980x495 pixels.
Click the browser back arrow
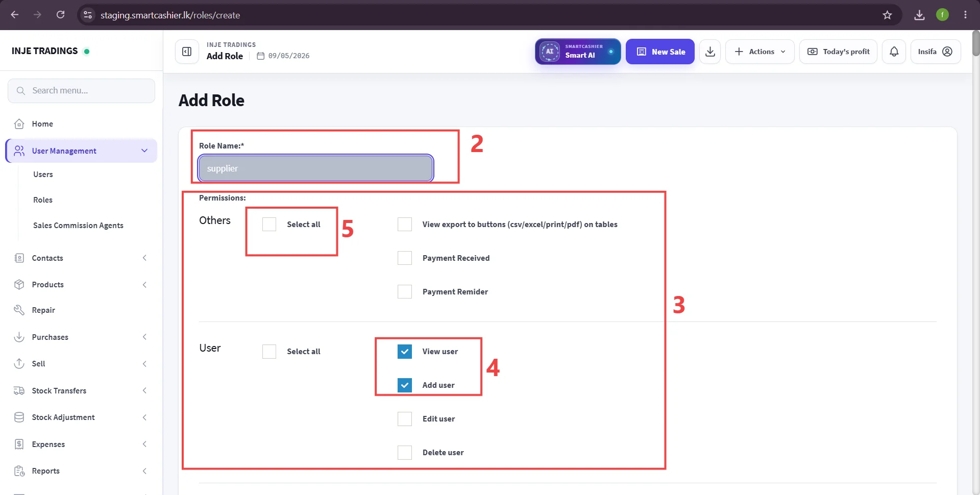point(15,15)
